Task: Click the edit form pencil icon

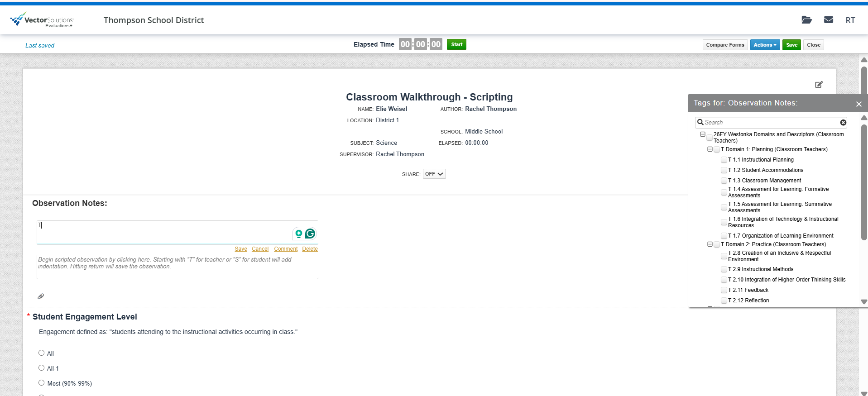Action: click(x=819, y=85)
